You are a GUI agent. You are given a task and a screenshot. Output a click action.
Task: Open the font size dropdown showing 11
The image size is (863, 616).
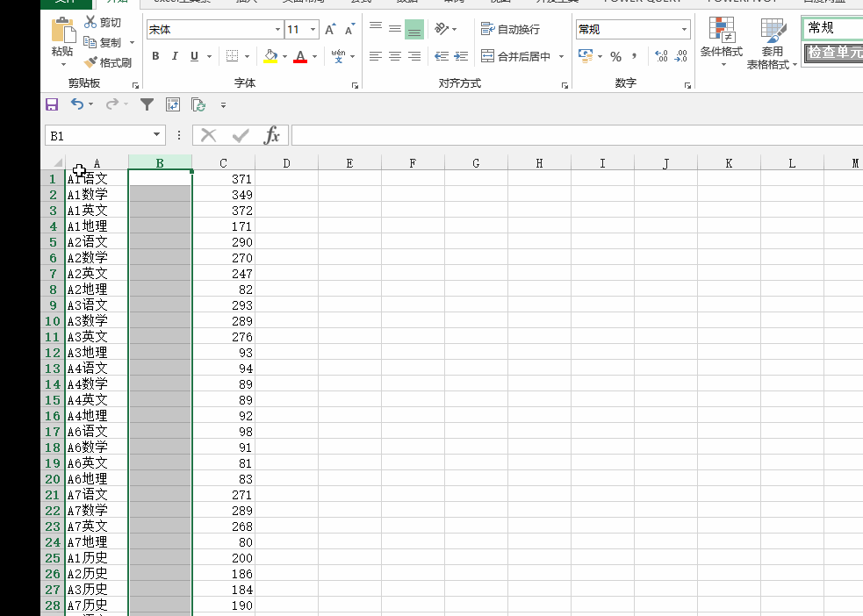(313, 29)
